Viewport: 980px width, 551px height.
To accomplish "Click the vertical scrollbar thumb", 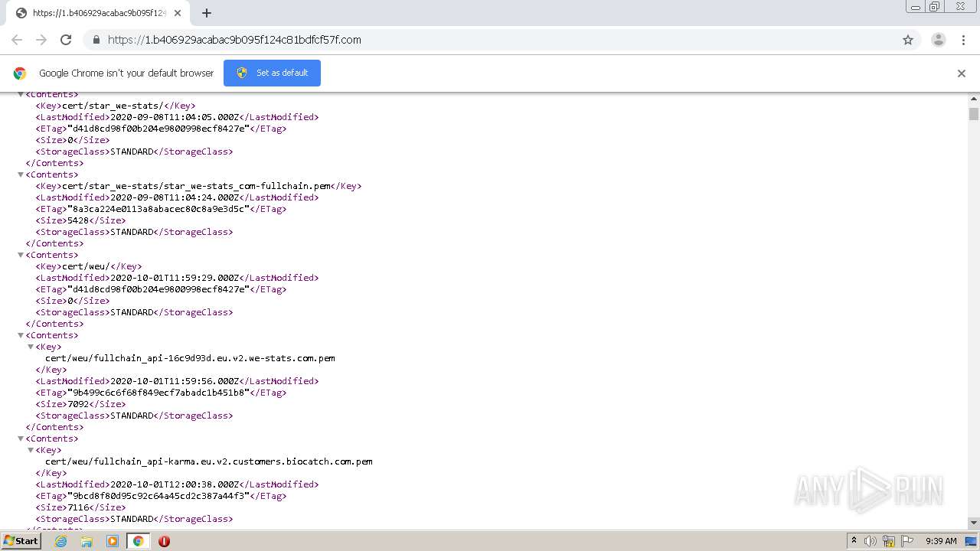I will tap(974, 114).
